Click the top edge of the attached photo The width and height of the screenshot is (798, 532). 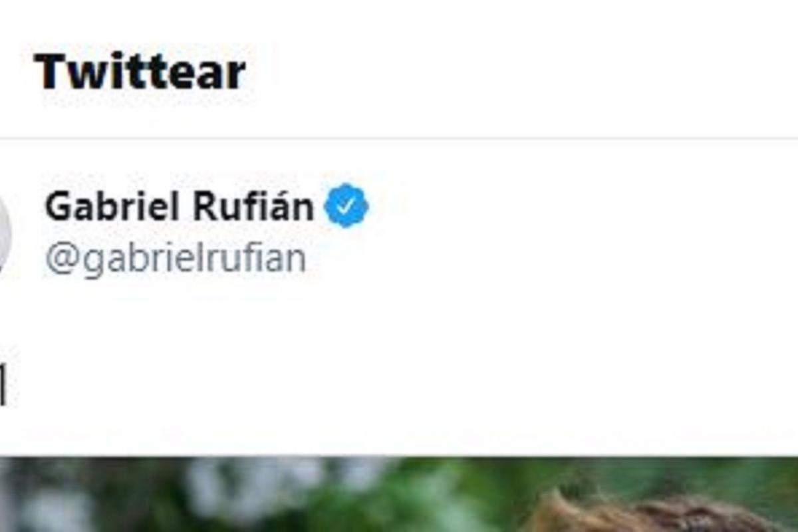tap(399, 459)
